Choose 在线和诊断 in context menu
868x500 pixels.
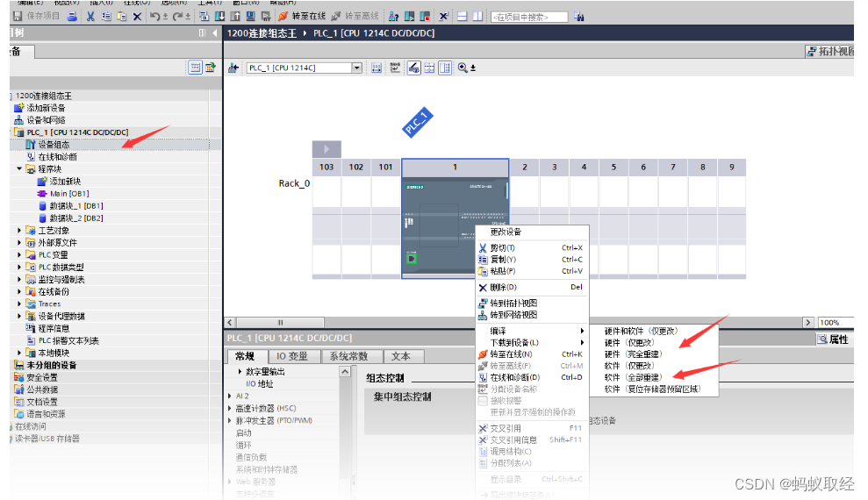click(532, 377)
